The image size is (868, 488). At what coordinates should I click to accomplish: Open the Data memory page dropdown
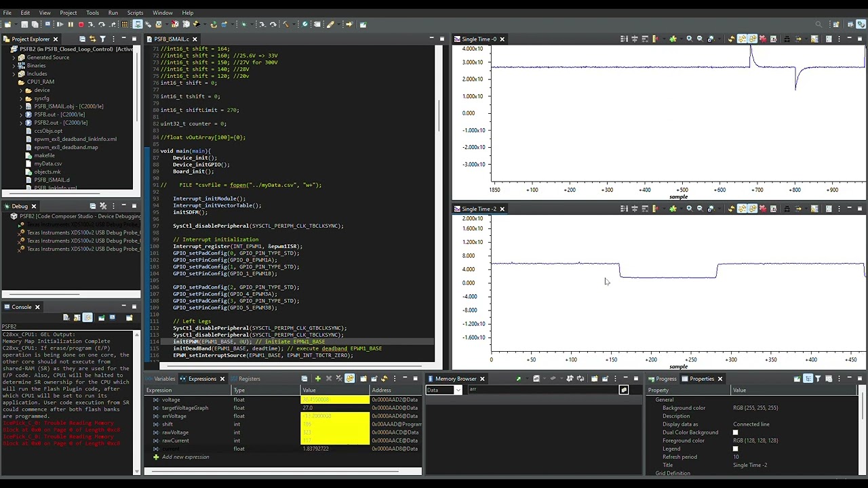coord(458,390)
